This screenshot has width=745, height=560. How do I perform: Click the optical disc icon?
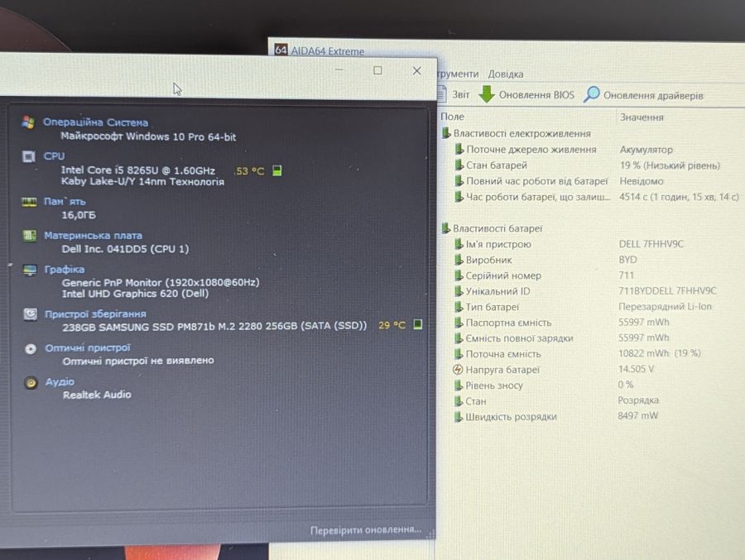pos(31,349)
